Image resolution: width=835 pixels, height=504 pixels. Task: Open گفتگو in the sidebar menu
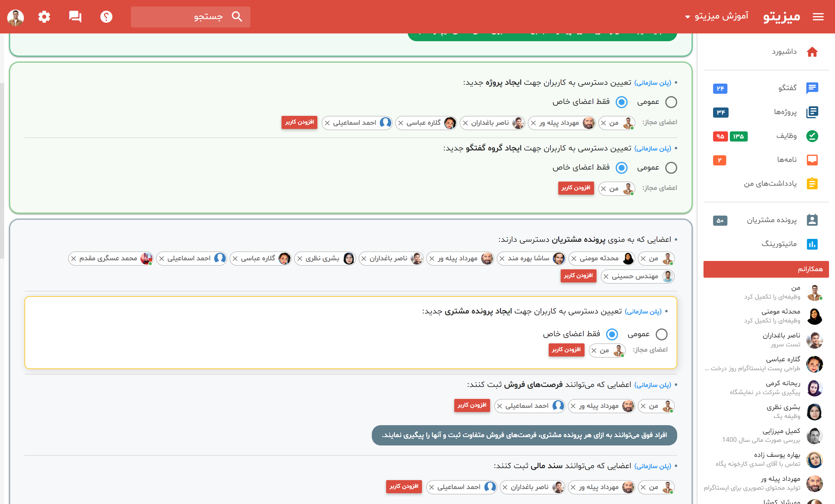coord(766,88)
